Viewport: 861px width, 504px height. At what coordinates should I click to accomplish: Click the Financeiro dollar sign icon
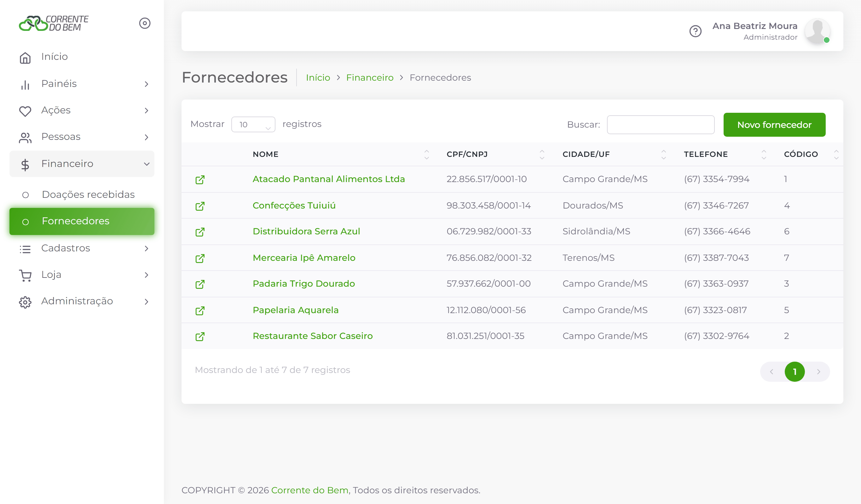pyautogui.click(x=25, y=164)
